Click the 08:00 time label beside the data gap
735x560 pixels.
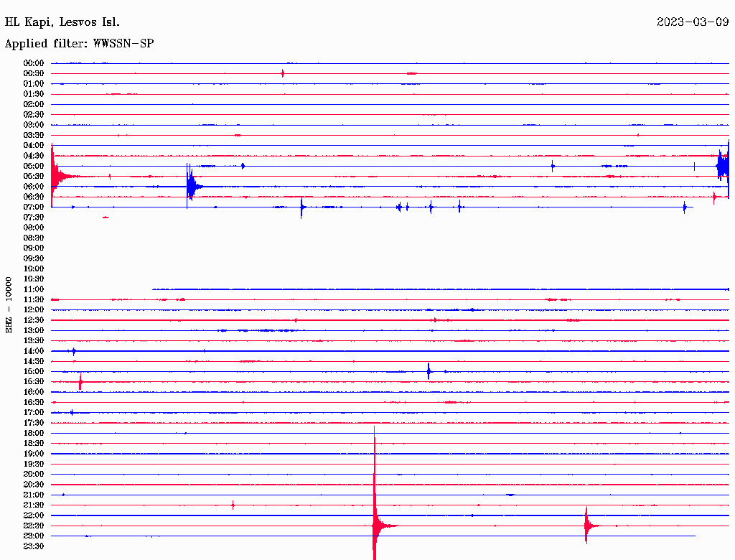point(34,228)
